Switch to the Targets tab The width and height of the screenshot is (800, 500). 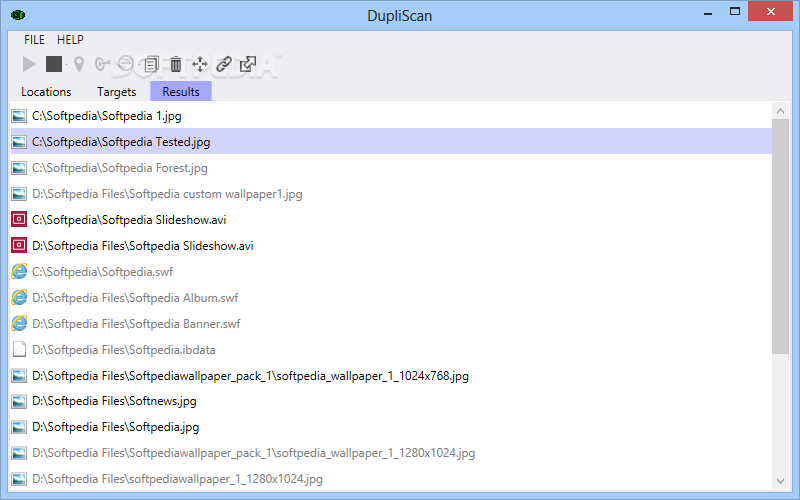pos(116,92)
